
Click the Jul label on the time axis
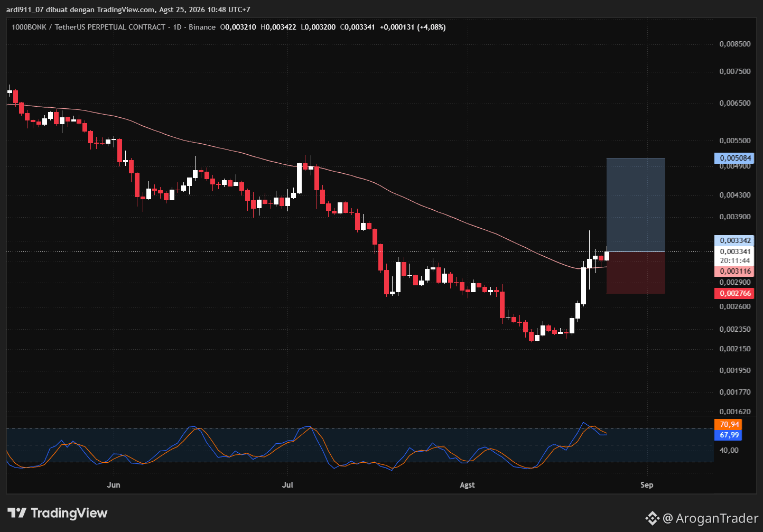(x=288, y=485)
